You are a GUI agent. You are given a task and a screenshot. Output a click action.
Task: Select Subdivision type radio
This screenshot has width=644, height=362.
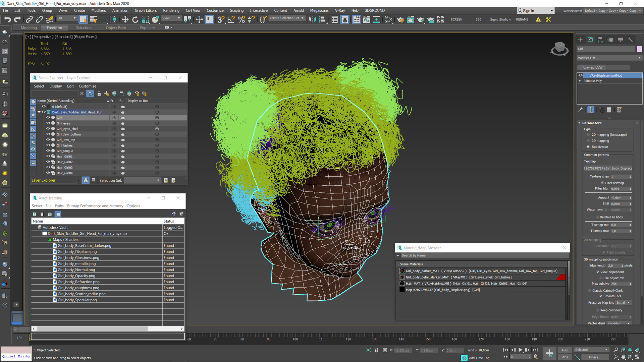(588, 147)
